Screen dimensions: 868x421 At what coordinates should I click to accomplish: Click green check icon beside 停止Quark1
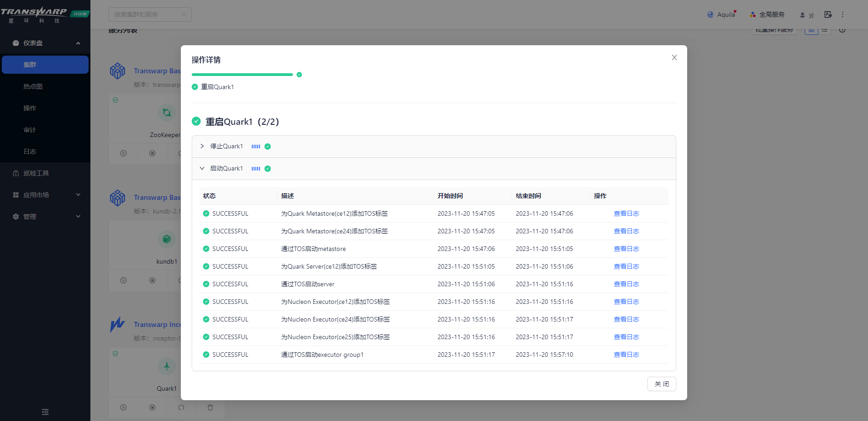268,147
